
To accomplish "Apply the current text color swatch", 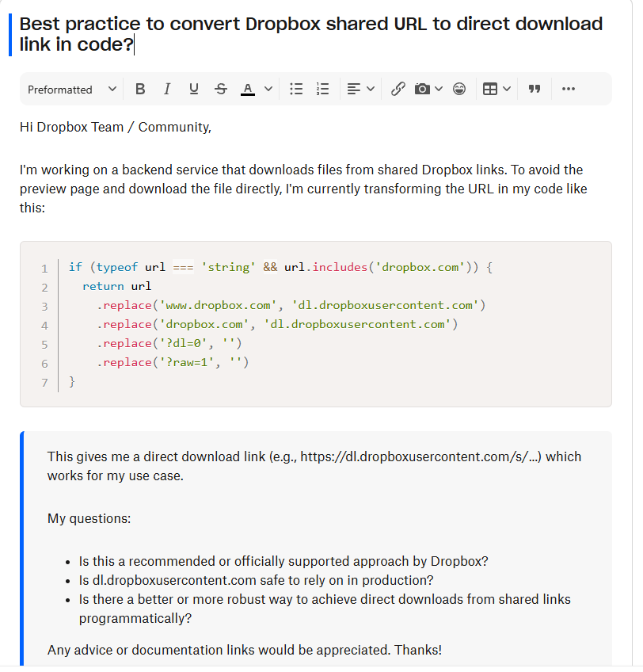I will 245,89.
